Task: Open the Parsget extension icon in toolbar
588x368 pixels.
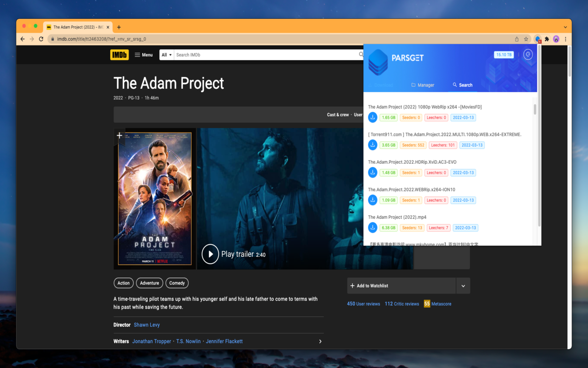Action: point(537,39)
